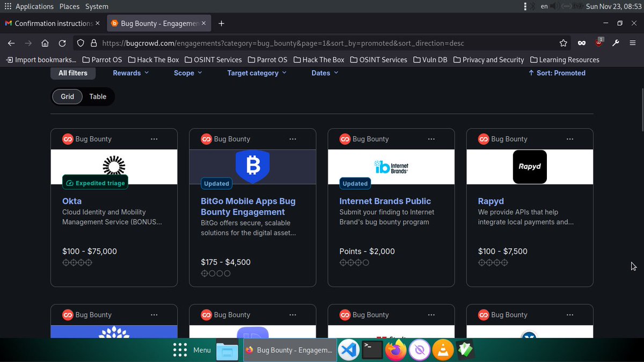Click the Bug Bounty - Engagem... taskbar window button
The height and width of the screenshot is (362, 644).
(x=290, y=350)
